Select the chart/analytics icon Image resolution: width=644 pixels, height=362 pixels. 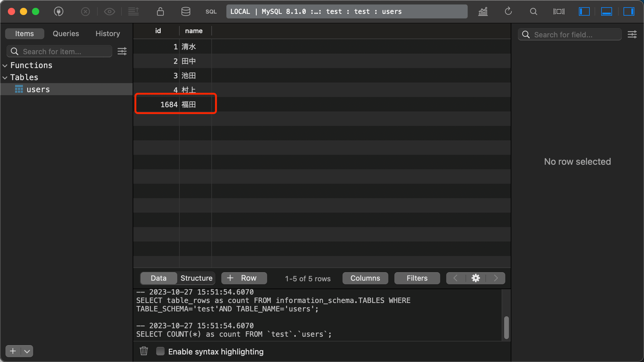point(483,11)
